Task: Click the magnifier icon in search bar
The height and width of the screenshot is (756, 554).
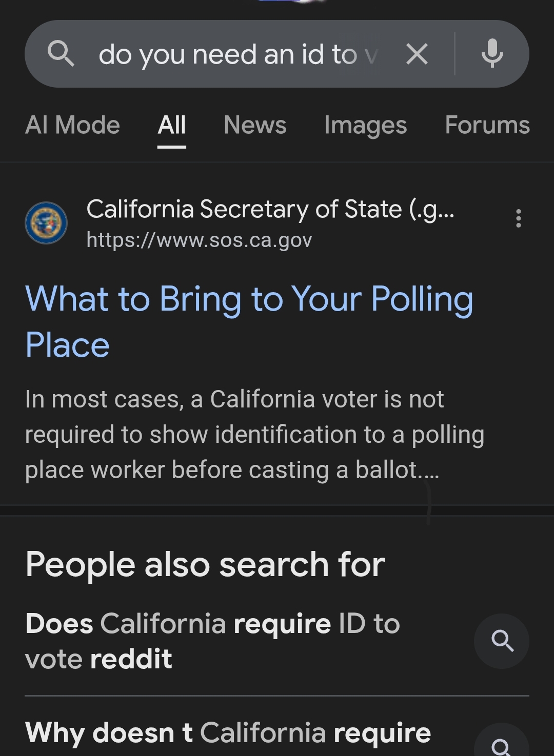Action: point(61,54)
